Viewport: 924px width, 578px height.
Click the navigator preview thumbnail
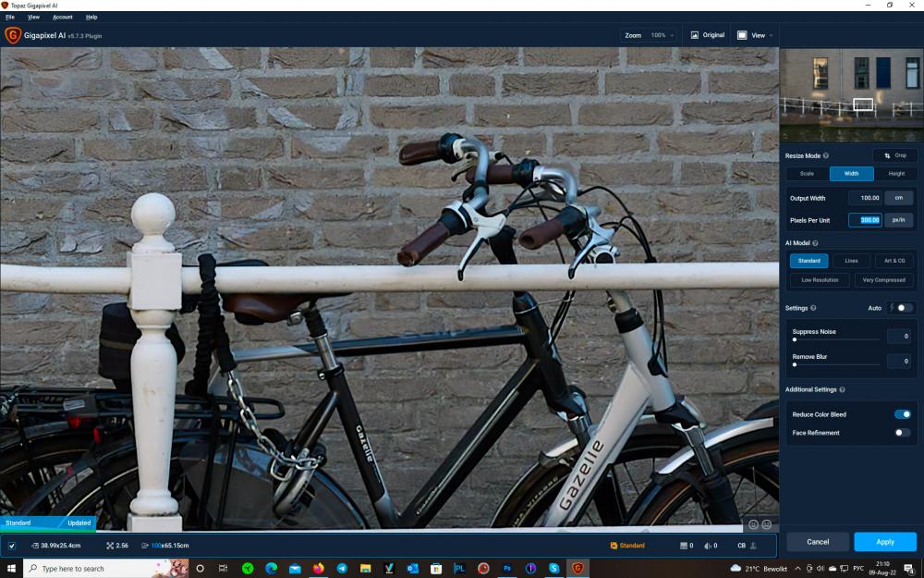click(852, 95)
